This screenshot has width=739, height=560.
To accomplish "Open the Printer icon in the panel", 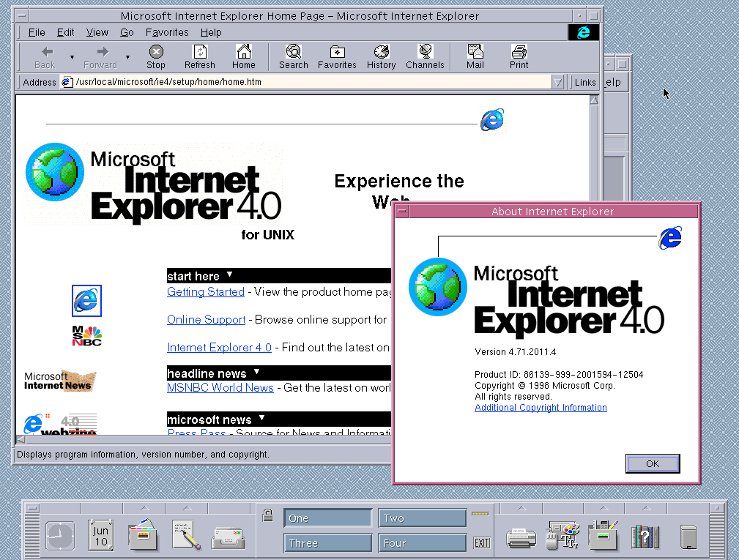I will [x=521, y=538].
